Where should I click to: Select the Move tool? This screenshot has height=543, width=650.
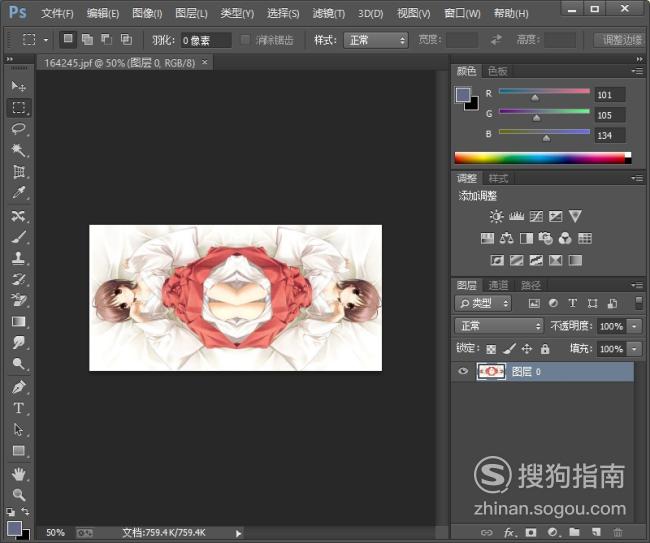click(18, 86)
